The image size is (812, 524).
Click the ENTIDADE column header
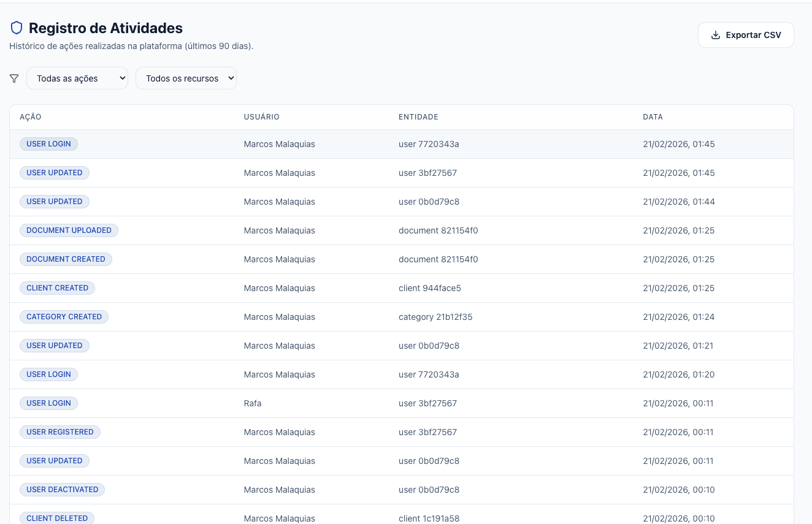pos(418,117)
